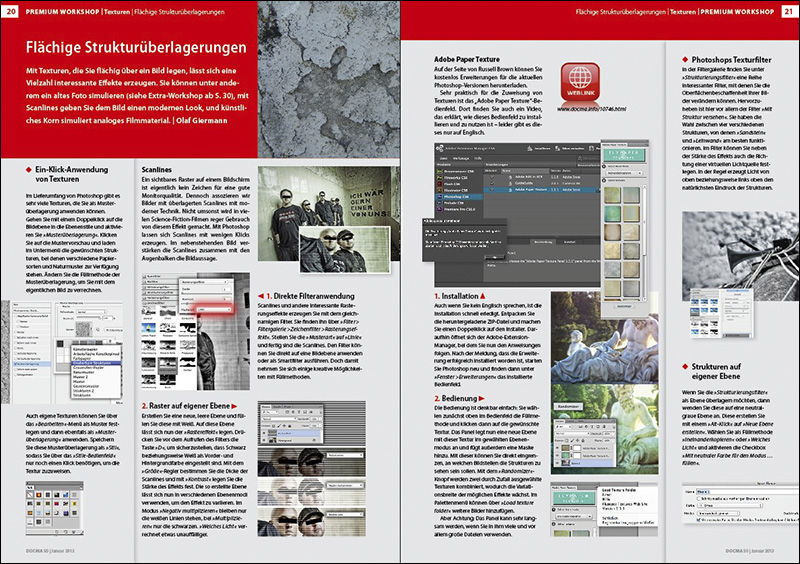
Task: Select the Prelude CS6 product icon
Action: (x=439, y=203)
